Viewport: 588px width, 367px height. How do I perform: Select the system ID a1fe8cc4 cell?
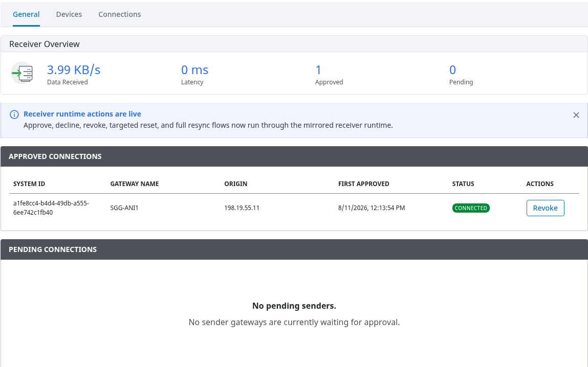51,208
